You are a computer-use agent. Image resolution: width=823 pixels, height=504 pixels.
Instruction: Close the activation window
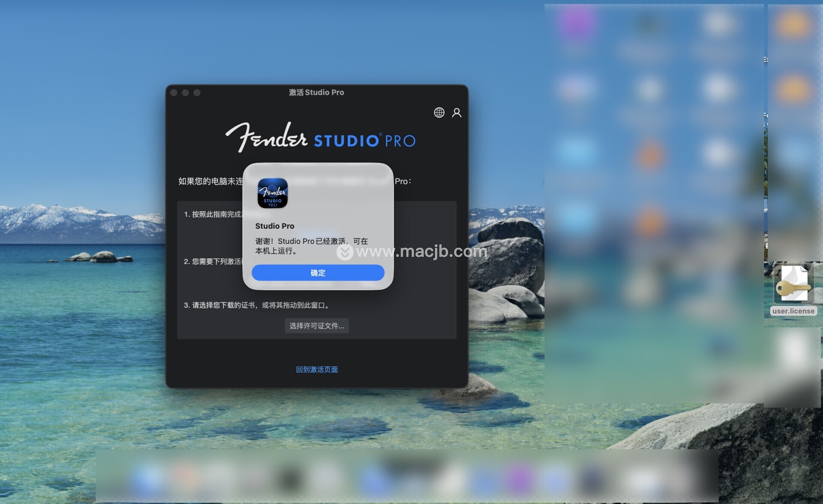point(174,93)
